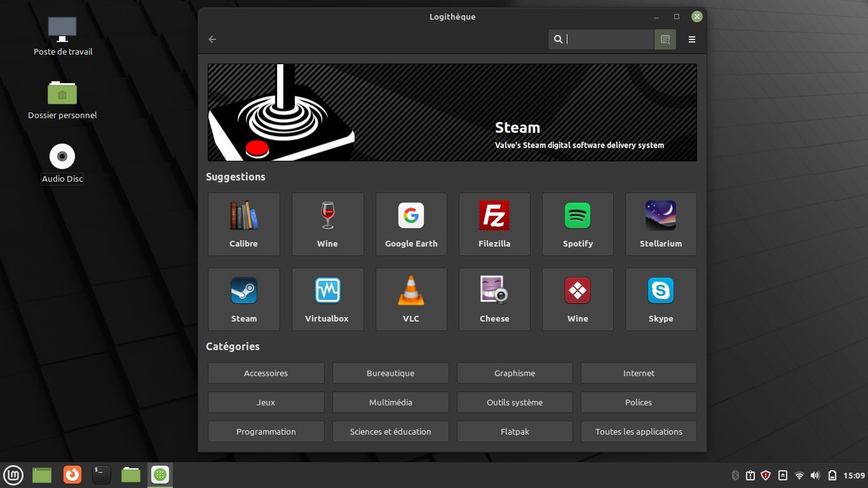The width and height of the screenshot is (868, 488).
Task: Open the Wine tile with wine glass icon
Action: pos(327,224)
